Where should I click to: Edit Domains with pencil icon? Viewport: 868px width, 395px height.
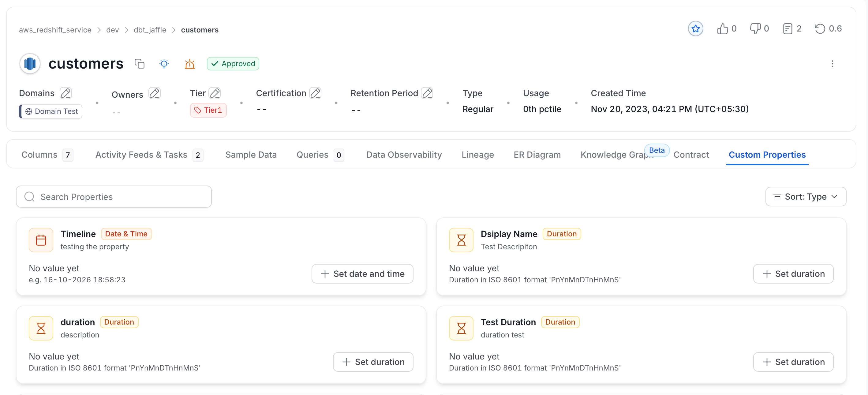[66, 93]
